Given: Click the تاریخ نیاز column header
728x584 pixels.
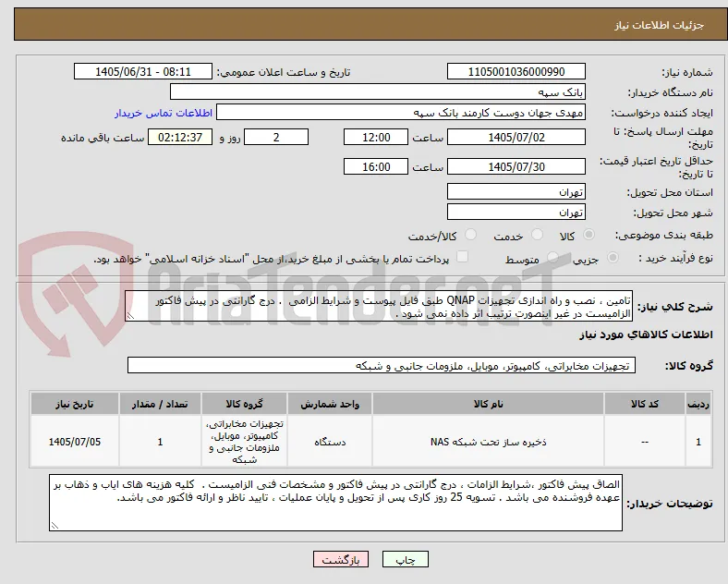Looking at the screenshot, I should pyautogui.click(x=75, y=404).
